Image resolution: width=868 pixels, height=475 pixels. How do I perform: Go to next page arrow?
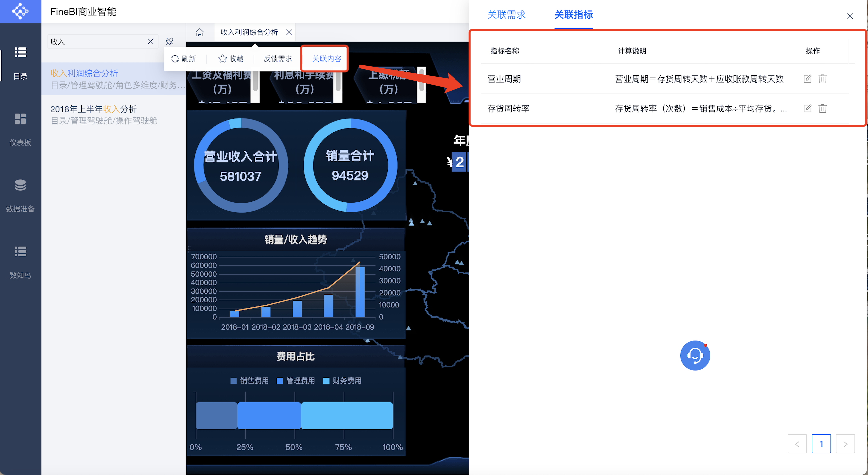845,444
